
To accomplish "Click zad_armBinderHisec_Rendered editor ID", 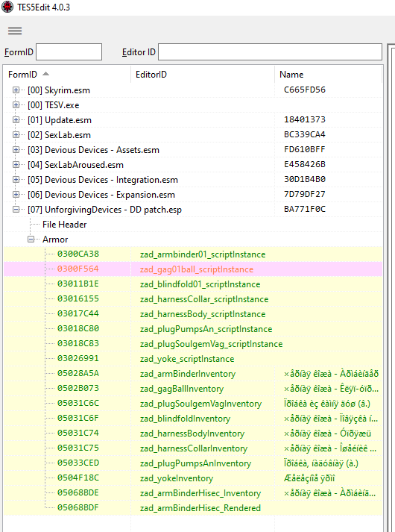I will [x=200, y=509].
